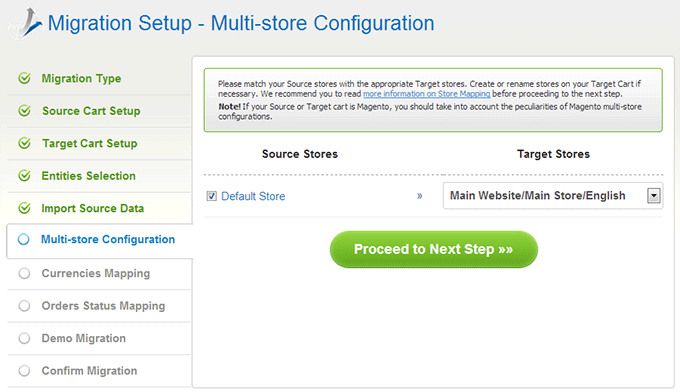Select the Main Website/Main Store/English combo box
Image resolution: width=680 pixels, height=392 pixels.
[553, 196]
